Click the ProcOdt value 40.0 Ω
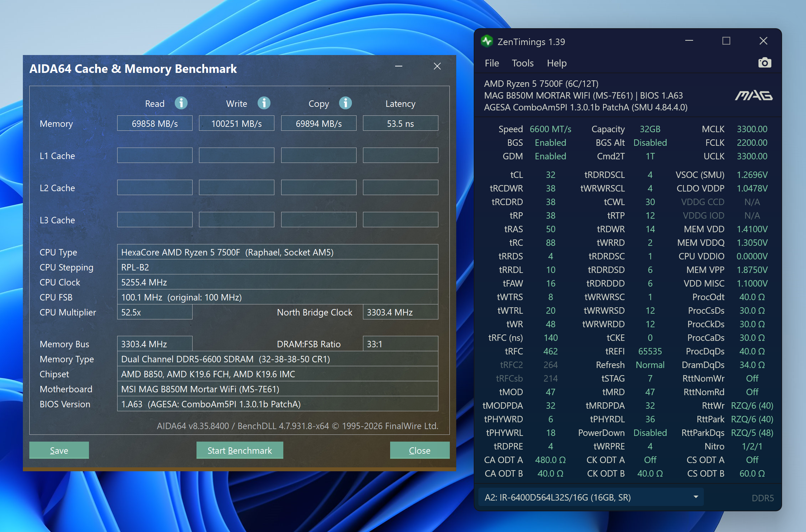Screen dimensions: 806x532 pos(752,297)
